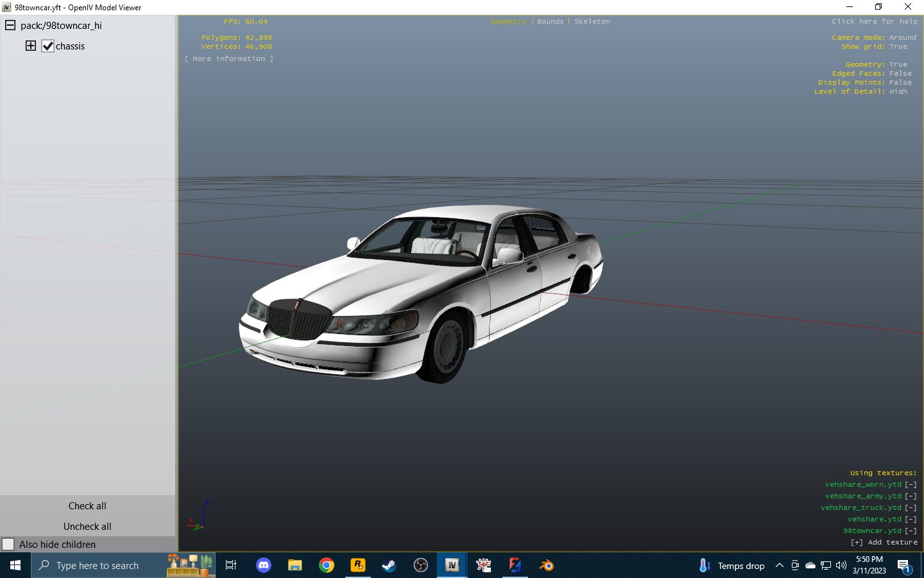
Task: Change the Camera mode setting from Around
Action: coord(902,37)
